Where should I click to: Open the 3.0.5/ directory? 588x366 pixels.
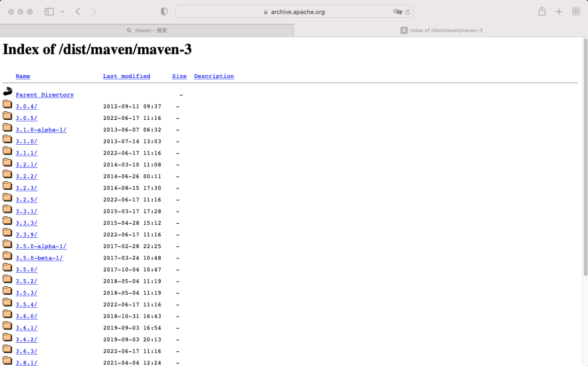26,118
